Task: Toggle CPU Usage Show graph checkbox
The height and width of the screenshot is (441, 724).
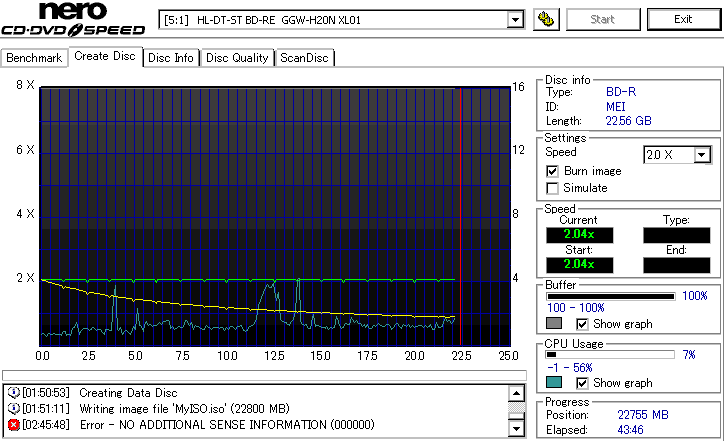Action: tap(582, 383)
